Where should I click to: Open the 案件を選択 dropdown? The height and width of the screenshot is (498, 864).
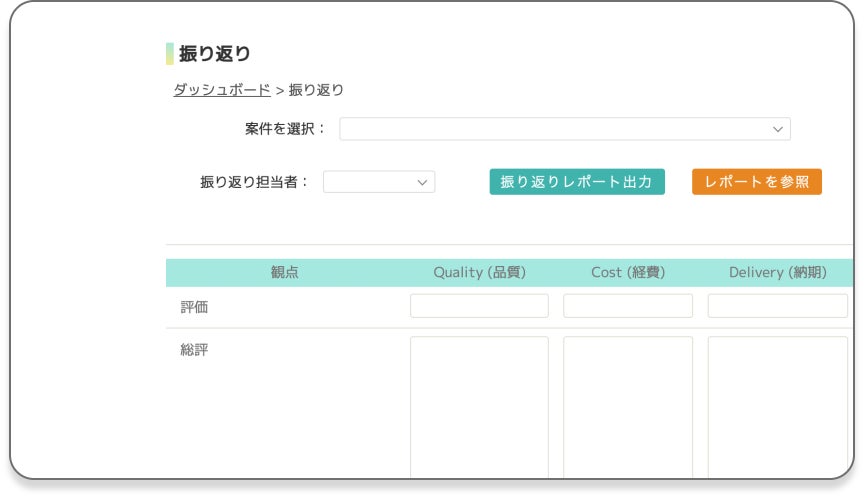564,129
